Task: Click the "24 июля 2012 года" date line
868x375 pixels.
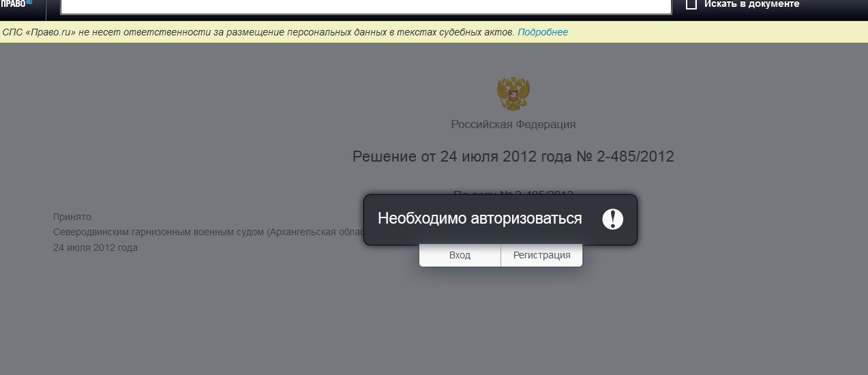Action: click(x=95, y=247)
